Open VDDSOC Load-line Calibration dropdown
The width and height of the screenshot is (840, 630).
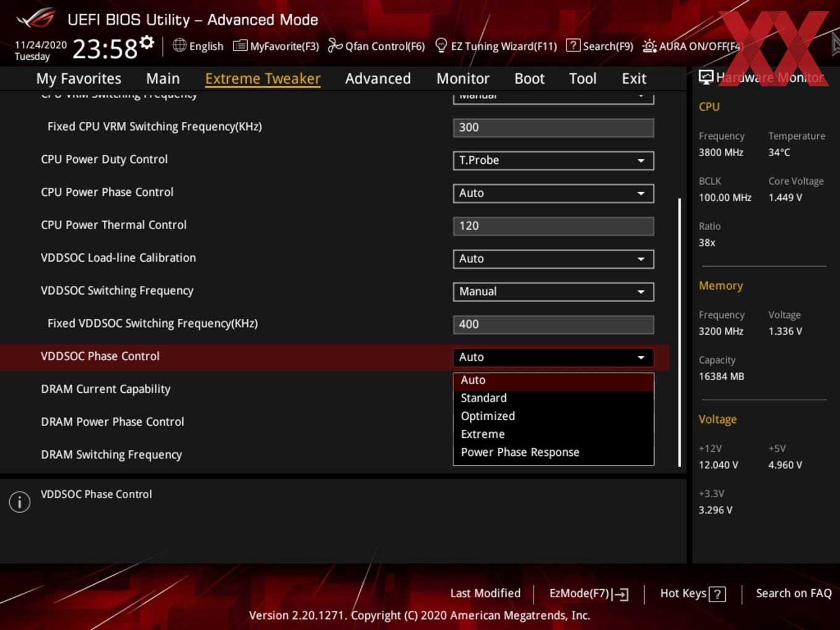click(553, 259)
